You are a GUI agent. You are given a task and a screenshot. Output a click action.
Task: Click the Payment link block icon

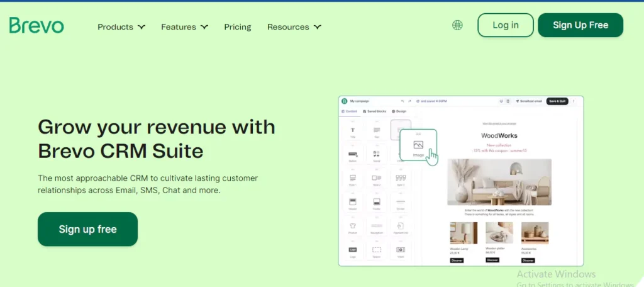(x=400, y=227)
